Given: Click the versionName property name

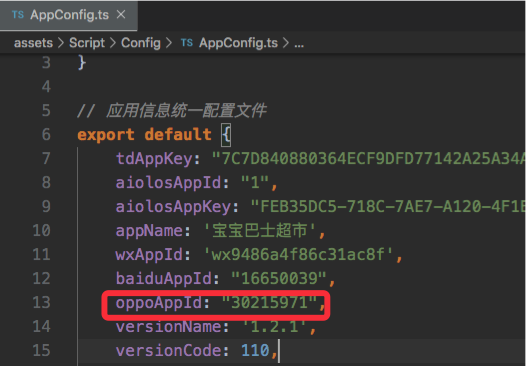Looking at the screenshot, I should click(x=168, y=326).
